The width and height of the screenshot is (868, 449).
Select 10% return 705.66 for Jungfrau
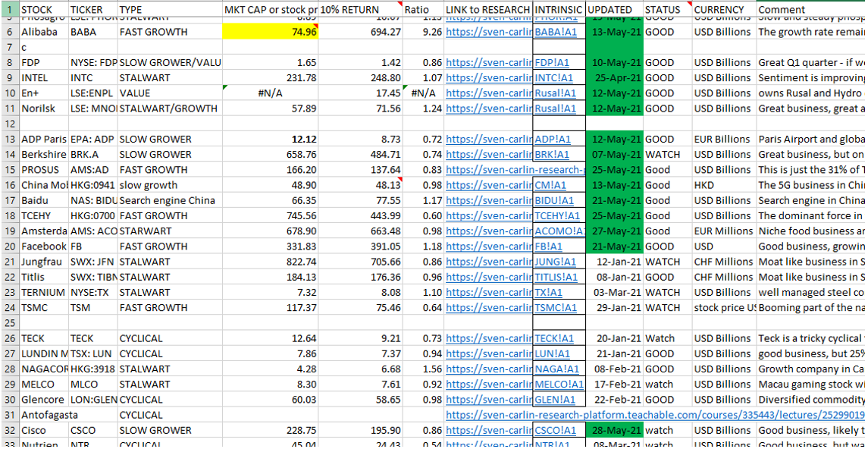click(x=361, y=262)
